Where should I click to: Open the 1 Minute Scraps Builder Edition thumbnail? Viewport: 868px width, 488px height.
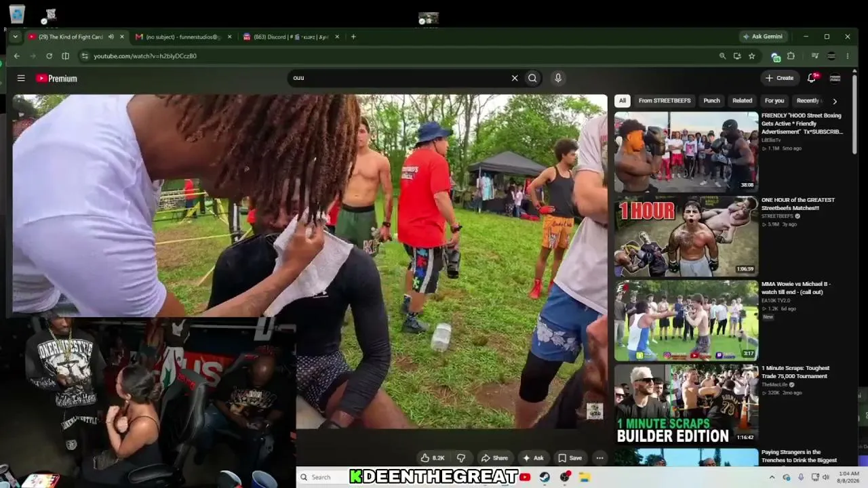point(686,404)
